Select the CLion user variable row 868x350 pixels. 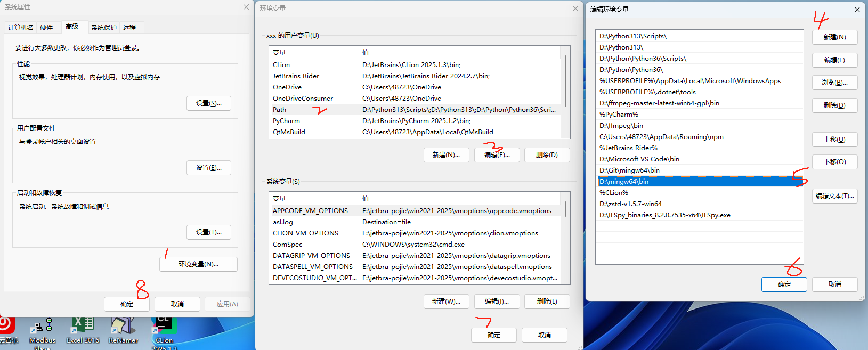tap(415, 65)
